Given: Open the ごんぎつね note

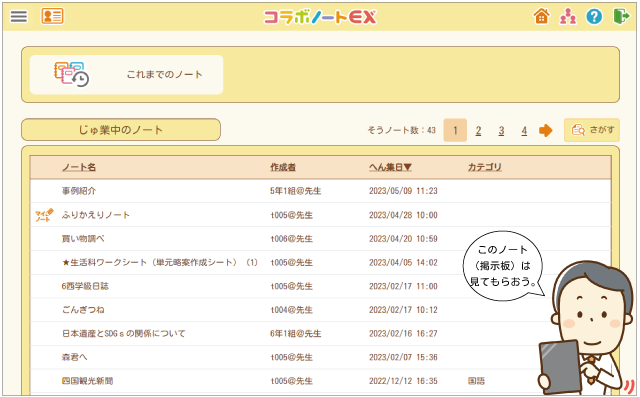Looking at the screenshot, I should coord(83,310).
